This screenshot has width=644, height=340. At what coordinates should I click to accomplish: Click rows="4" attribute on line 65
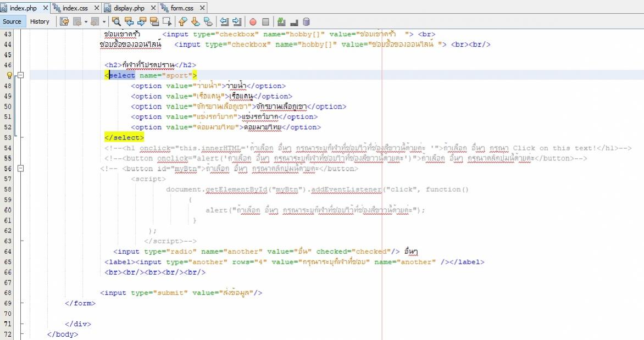[249, 262]
